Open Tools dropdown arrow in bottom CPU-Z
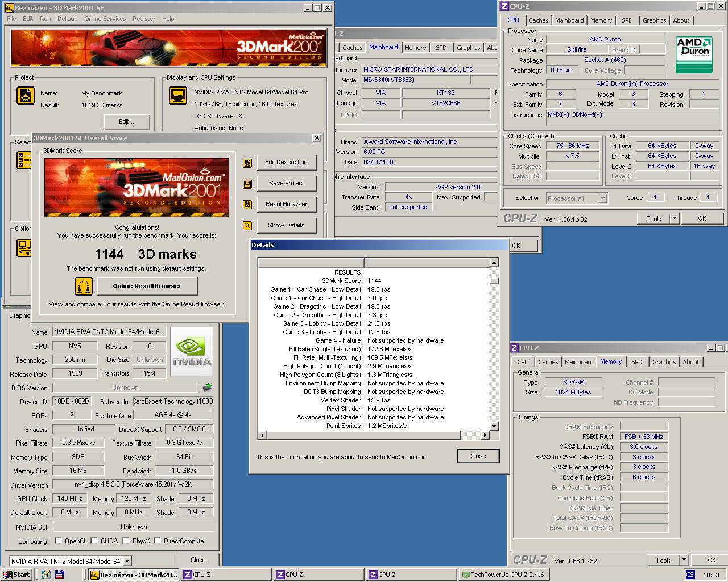The width and height of the screenshot is (728, 582). (x=684, y=560)
